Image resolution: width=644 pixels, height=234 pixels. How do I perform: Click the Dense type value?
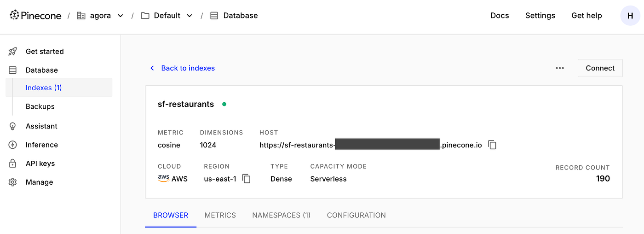(x=281, y=179)
